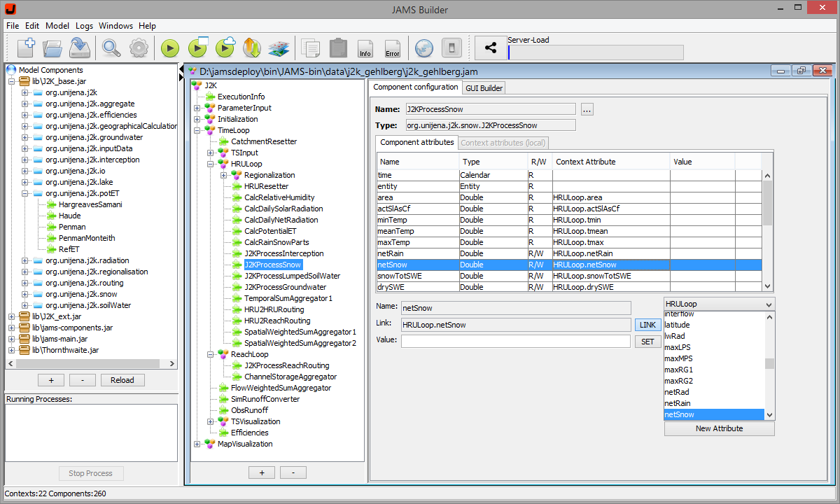Select the ExecutionInfo node
840x504 pixels.
(241, 97)
